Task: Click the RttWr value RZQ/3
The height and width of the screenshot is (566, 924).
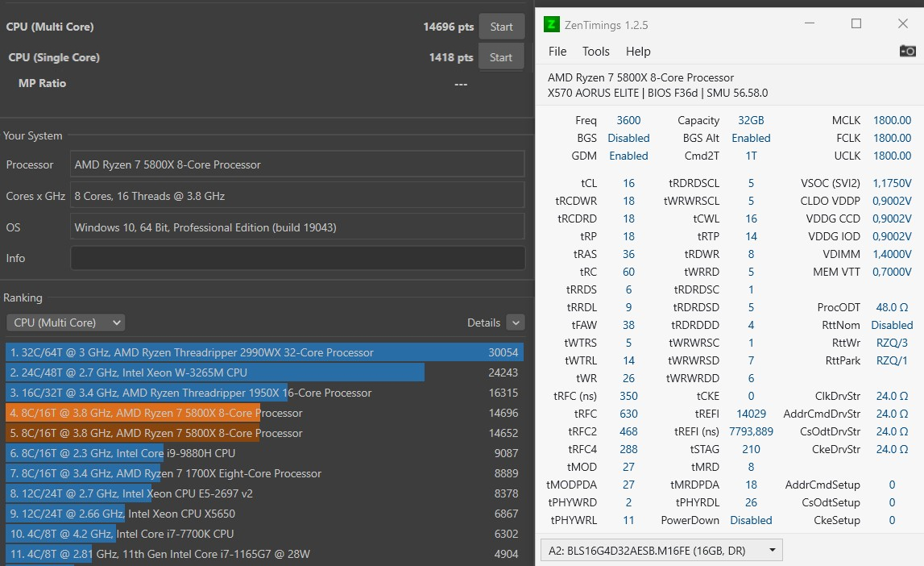Action: click(892, 343)
